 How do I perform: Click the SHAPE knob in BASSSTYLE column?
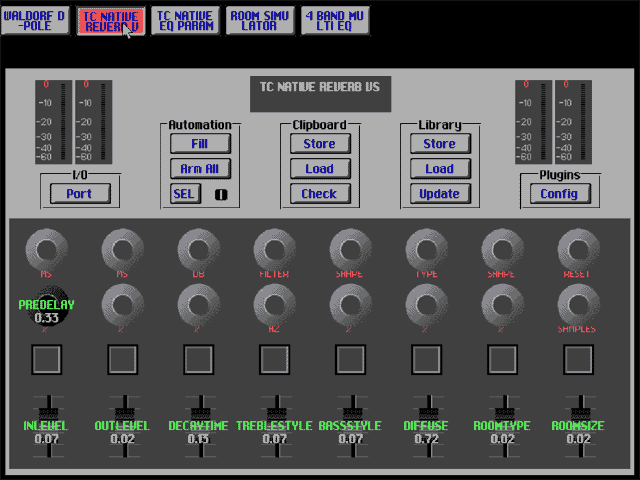(x=350, y=249)
